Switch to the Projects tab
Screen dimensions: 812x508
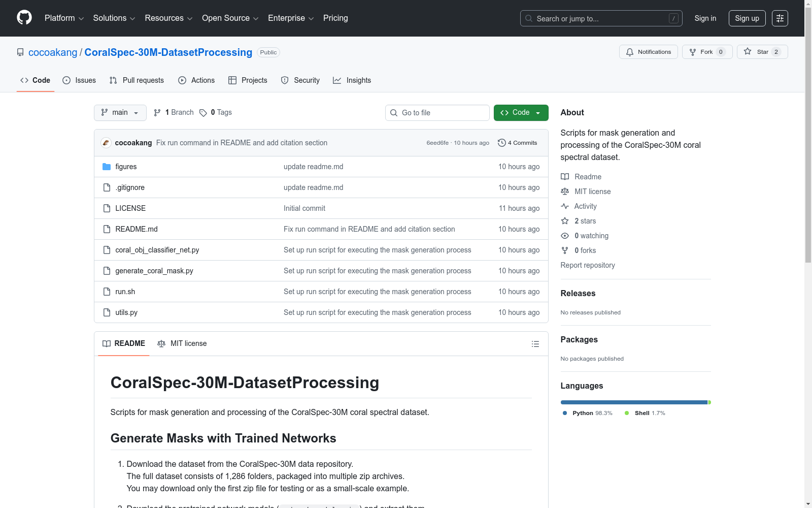point(248,80)
